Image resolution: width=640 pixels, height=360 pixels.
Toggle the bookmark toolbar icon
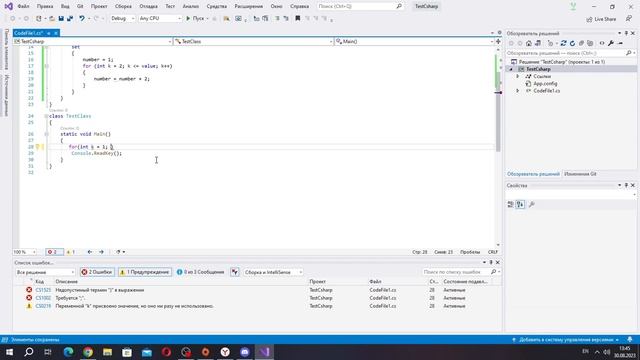pyautogui.click(x=298, y=18)
